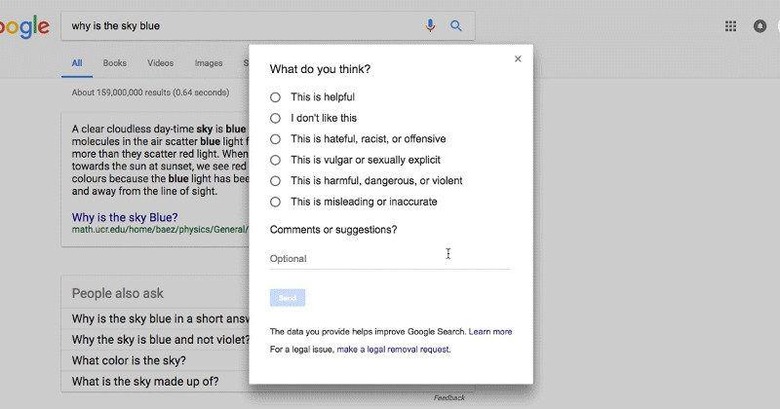Click the "What do you think?" heading
Image resolution: width=780 pixels, height=409 pixels.
pos(320,69)
